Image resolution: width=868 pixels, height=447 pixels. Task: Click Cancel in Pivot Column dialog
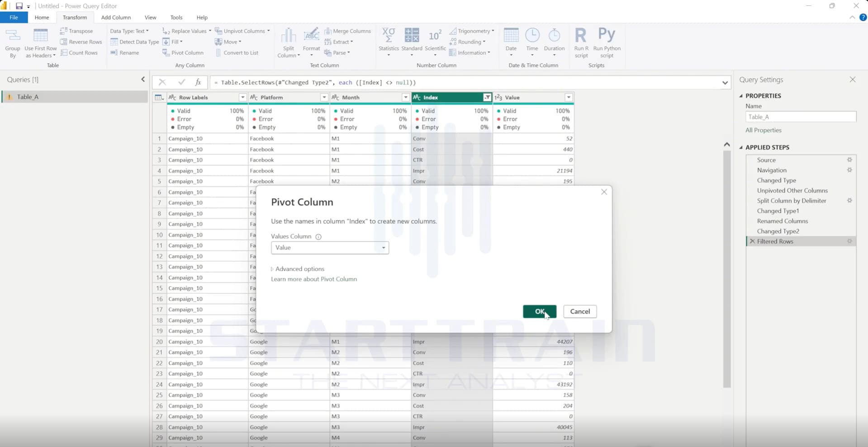[580, 311]
